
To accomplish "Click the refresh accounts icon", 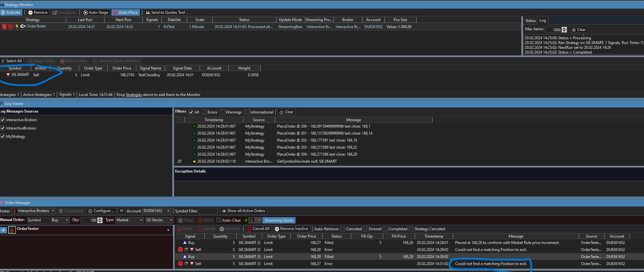I will coord(121,211).
